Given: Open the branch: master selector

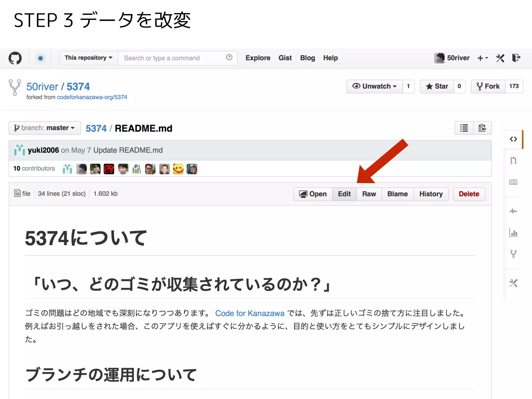Looking at the screenshot, I should click(45, 128).
